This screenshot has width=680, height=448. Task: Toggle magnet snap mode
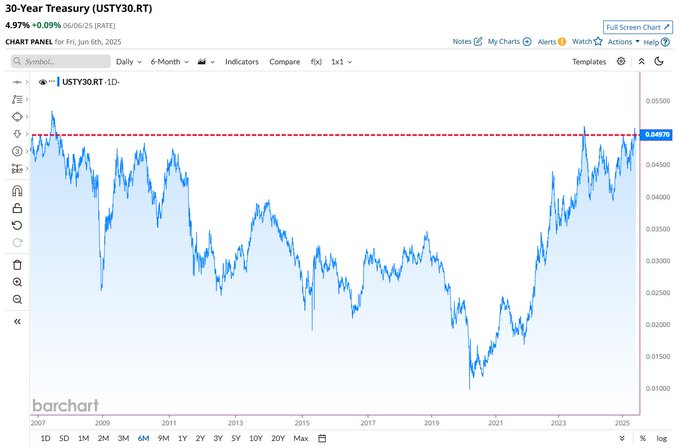pyautogui.click(x=17, y=191)
